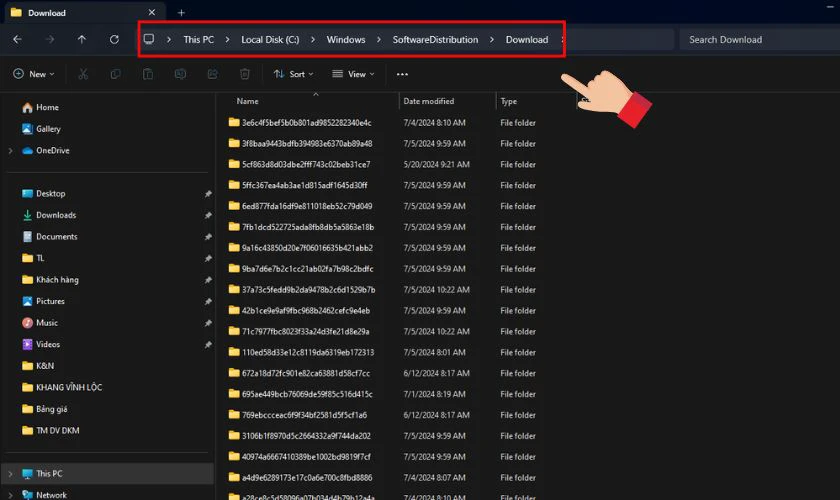Click the Delete trash icon
840x500 pixels.
245,74
